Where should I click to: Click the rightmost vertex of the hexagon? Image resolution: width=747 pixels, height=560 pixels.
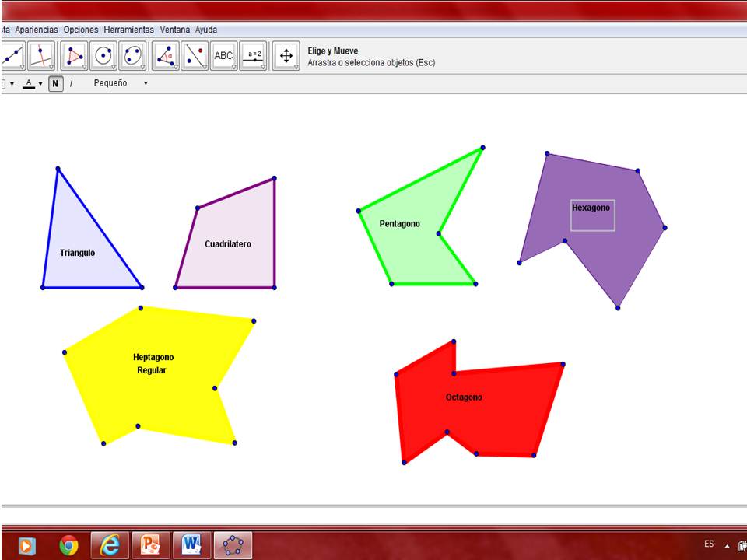[665, 228]
